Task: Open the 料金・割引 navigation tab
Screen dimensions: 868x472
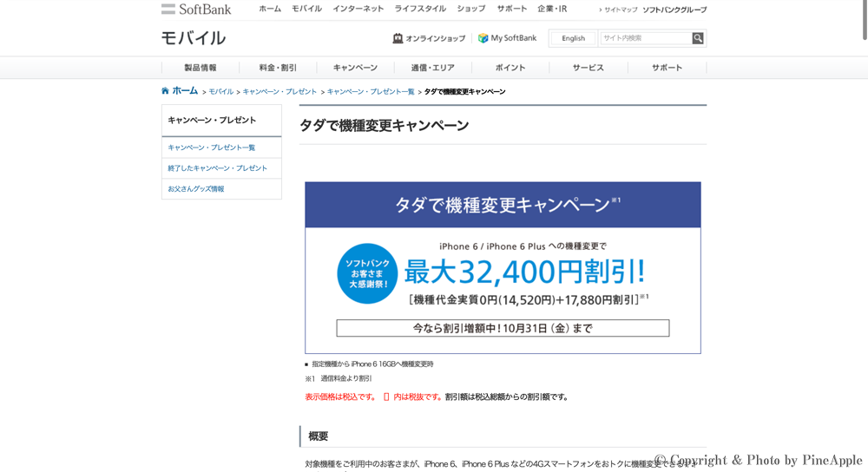Action: coord(278,68)
